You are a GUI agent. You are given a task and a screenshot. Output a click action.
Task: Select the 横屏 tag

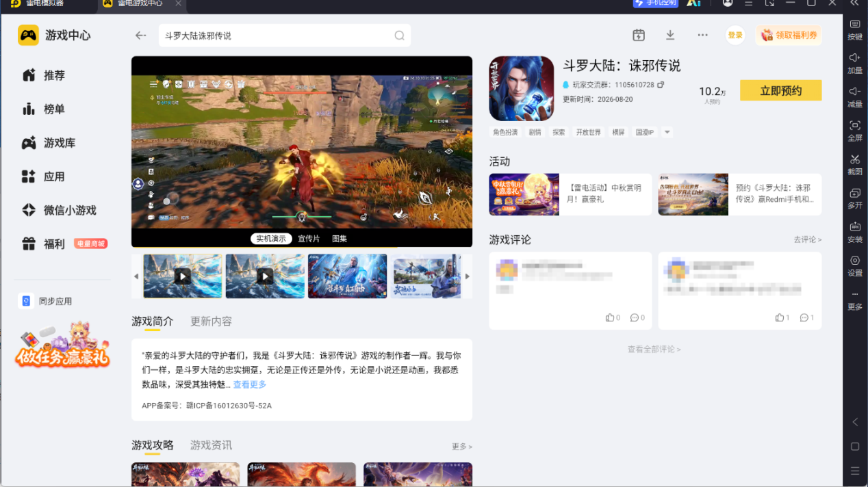click(x=618, y=132)
